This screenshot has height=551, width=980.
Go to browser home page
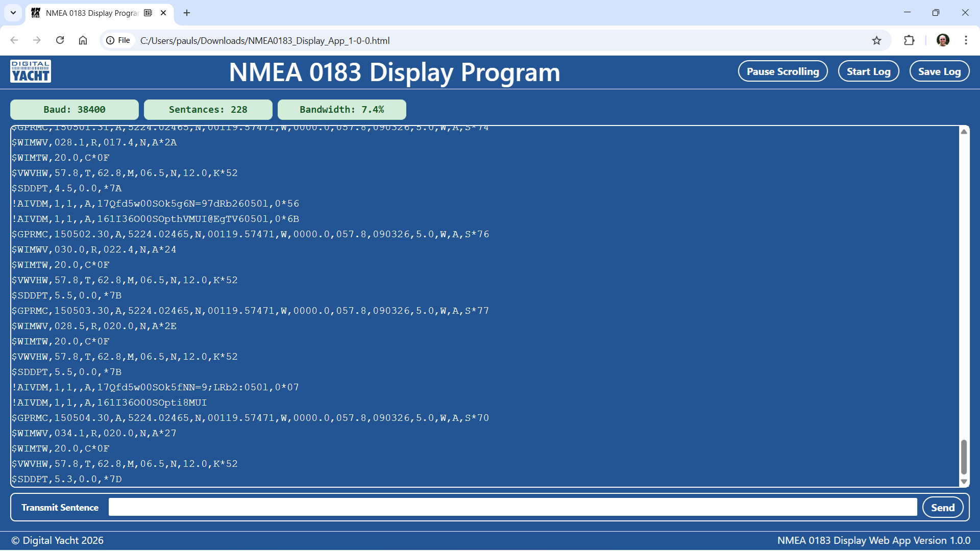click(83, 41)
